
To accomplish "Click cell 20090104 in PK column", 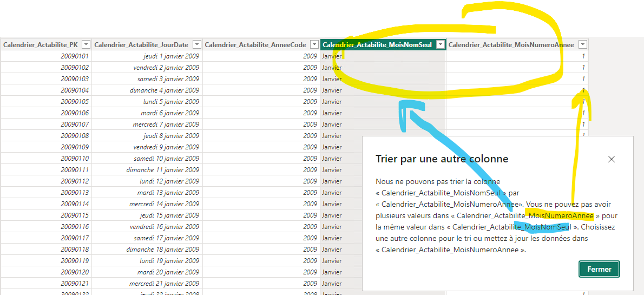I will pyautogui.click(x=47, y=90).
